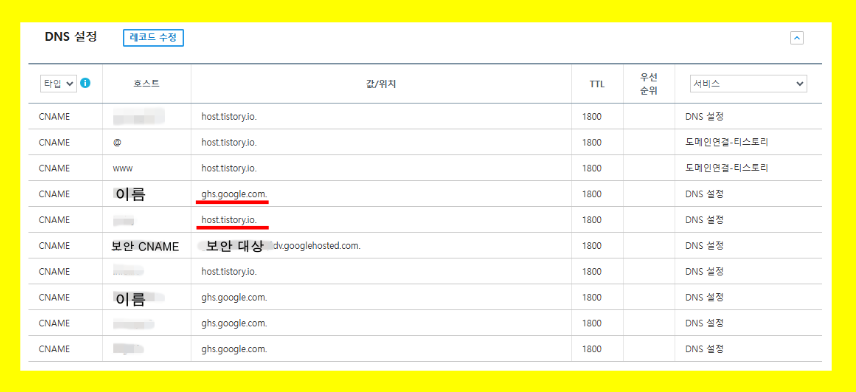856x392 pixels.
Task: Click TTL 1800 in the www row
Action: [592, 168]
